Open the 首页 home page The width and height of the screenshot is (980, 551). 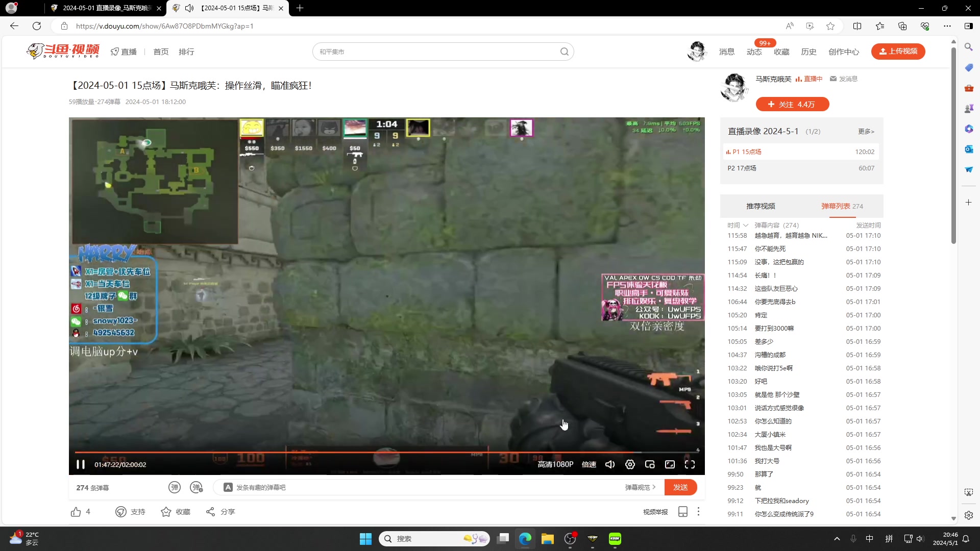click(x=161, y=52)
